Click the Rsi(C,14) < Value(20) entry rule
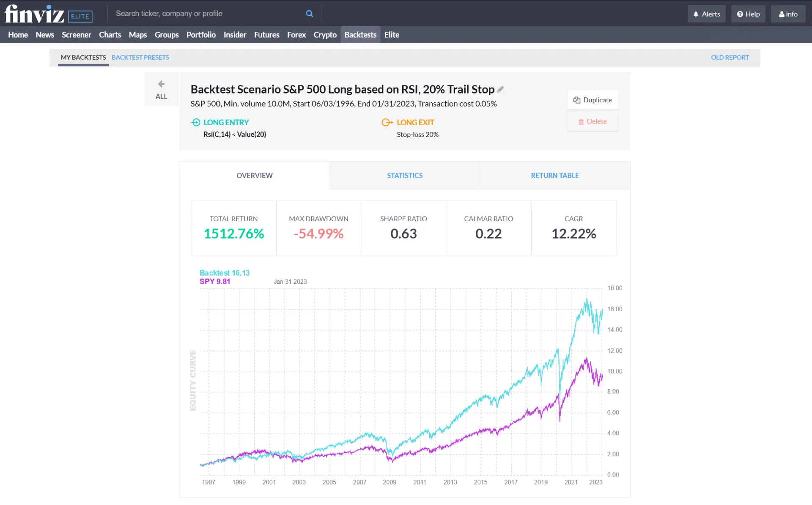The width and height of the screenshot is (812, 505). click(235, 134)
